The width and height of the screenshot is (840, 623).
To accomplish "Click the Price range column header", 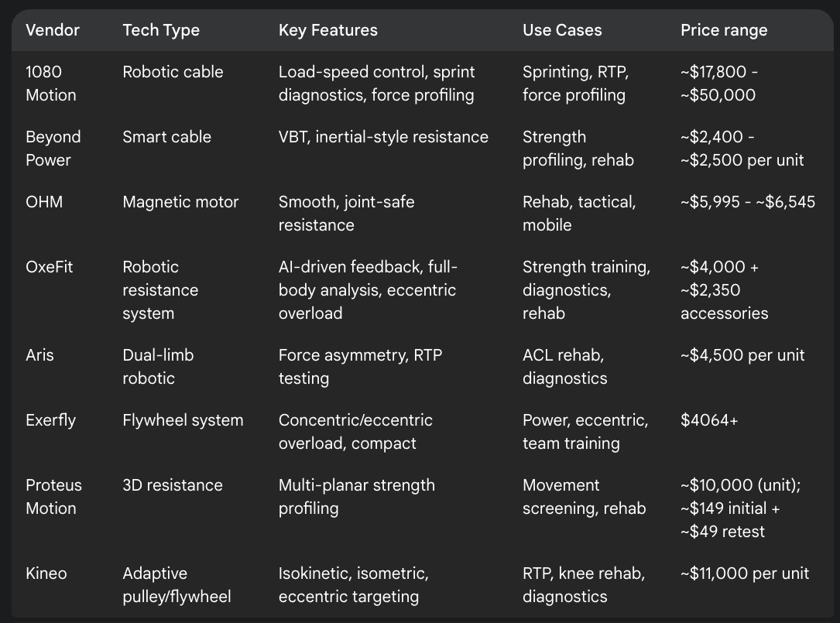I will coord(724,30).
